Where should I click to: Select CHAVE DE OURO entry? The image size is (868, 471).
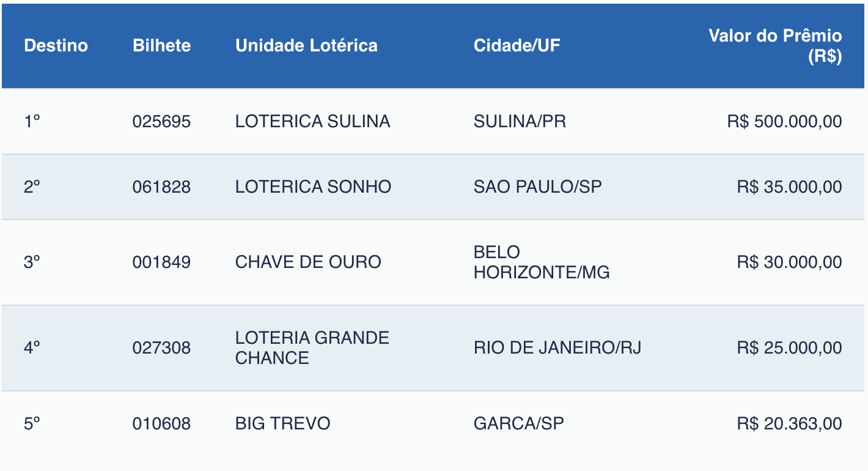tap(308, 262)
